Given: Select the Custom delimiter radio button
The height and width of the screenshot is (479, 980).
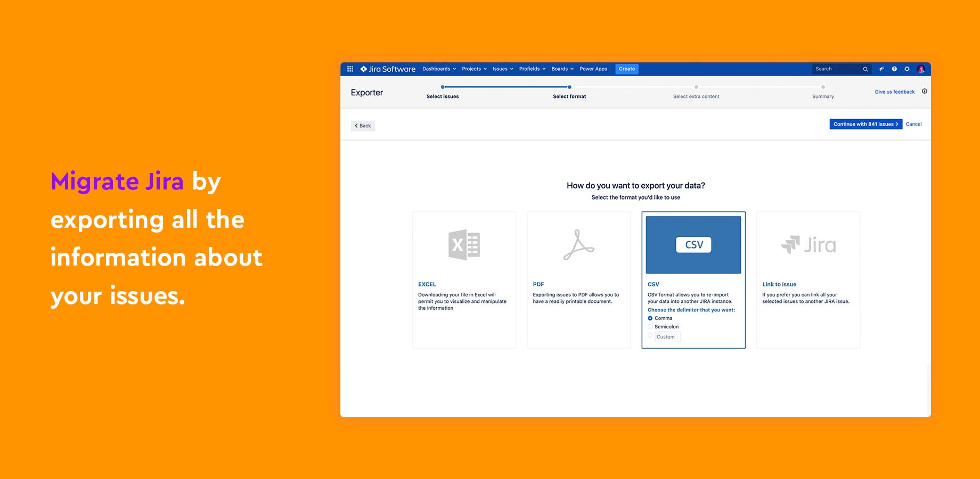Looking at the screenshot, I should click(650, 335).
